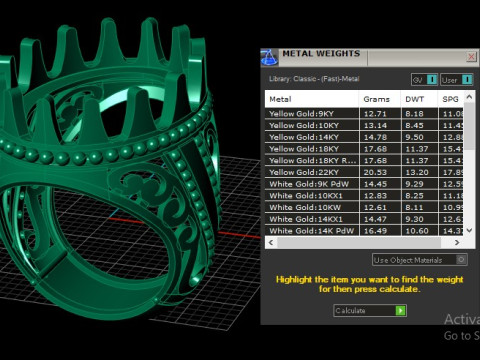Click the table's down scroll arrow

(469, 230)
